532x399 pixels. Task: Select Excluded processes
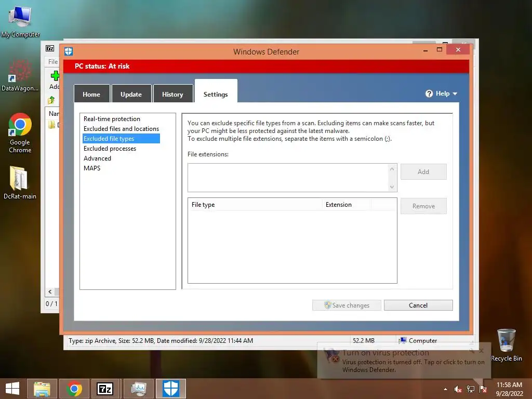tap(110, 148)
